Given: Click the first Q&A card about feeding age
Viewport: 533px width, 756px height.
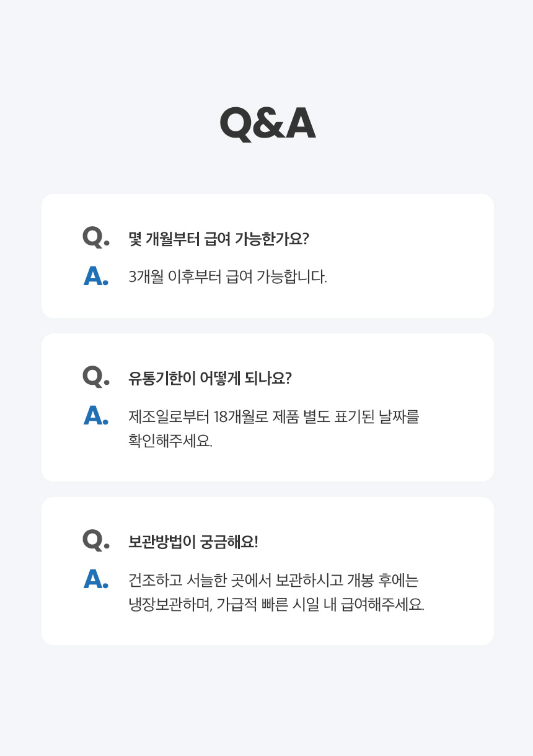Looking at the screenshot, I should [268, 256].
